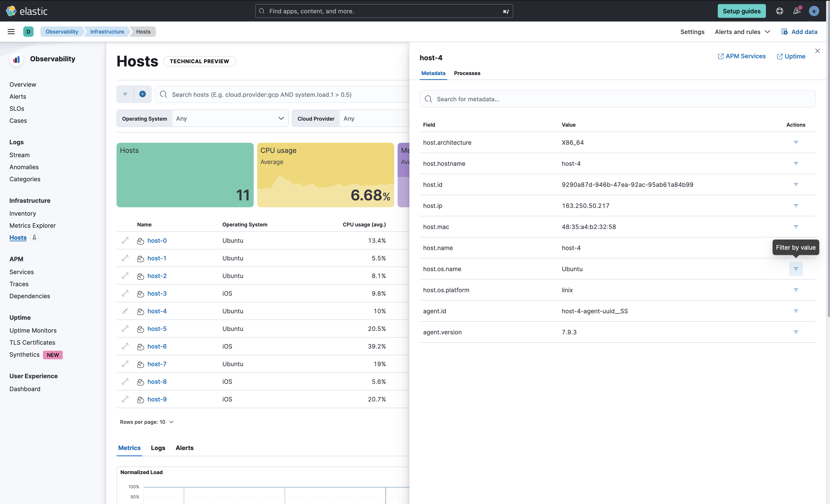This screenshot has width=830, height=504.
Task: Close the host-4 flyout
Action: point(817,51)
